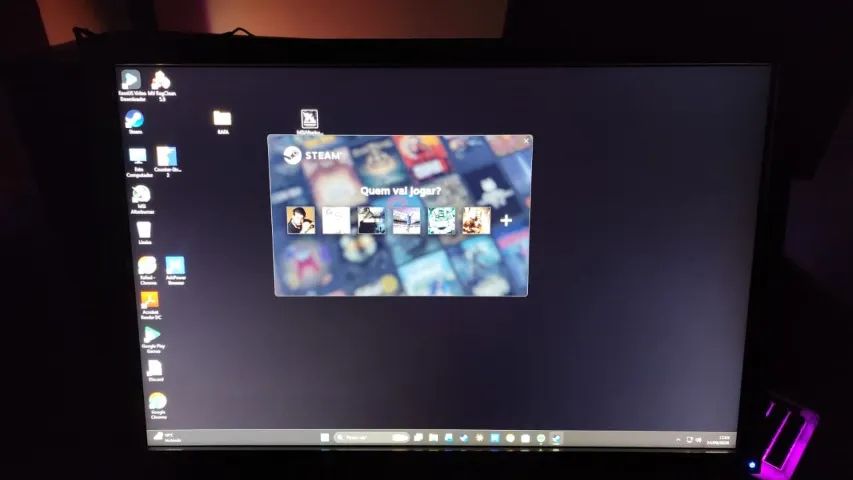Screen dimensions: 853x480
Task: Select the fifth Steam account with teal cartoon avatar
Action: pyautogui.click(x=441, y=220)
